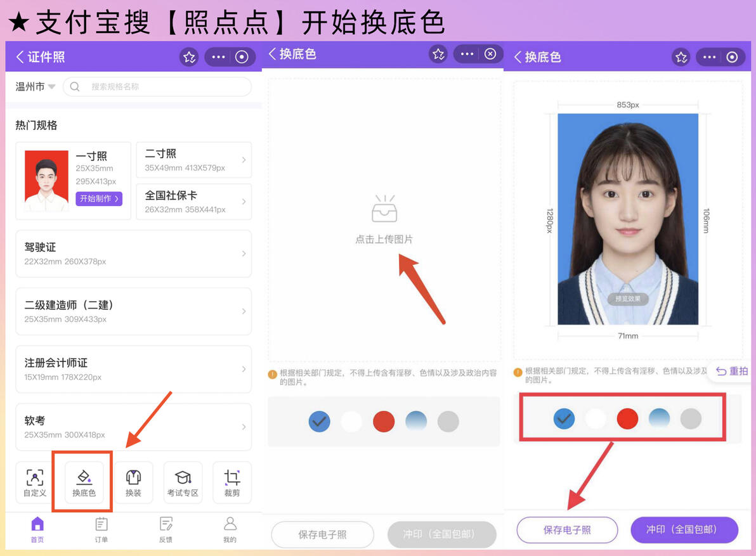756x556 pixels.
Task: Click the orange warning icon on right screen
Action: pos(518,372)
